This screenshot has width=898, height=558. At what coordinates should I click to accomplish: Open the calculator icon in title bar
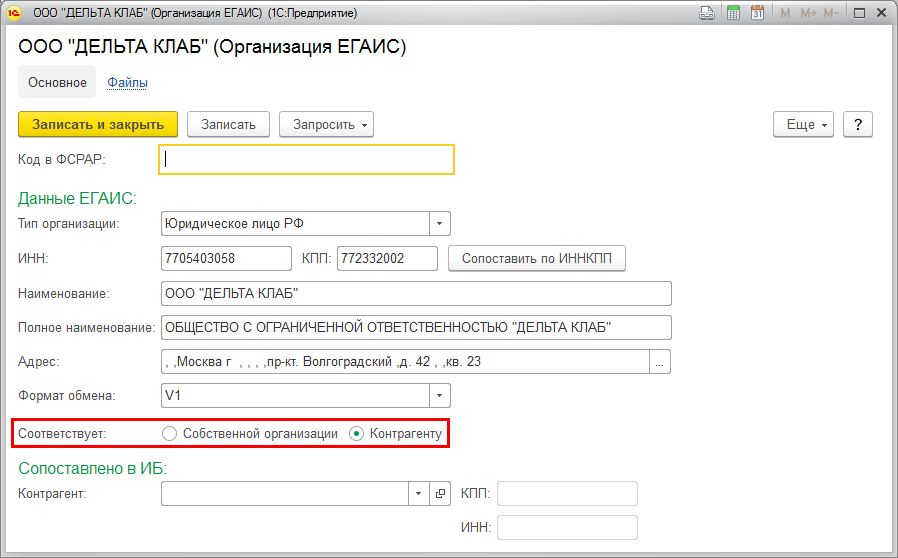[733, 13]
